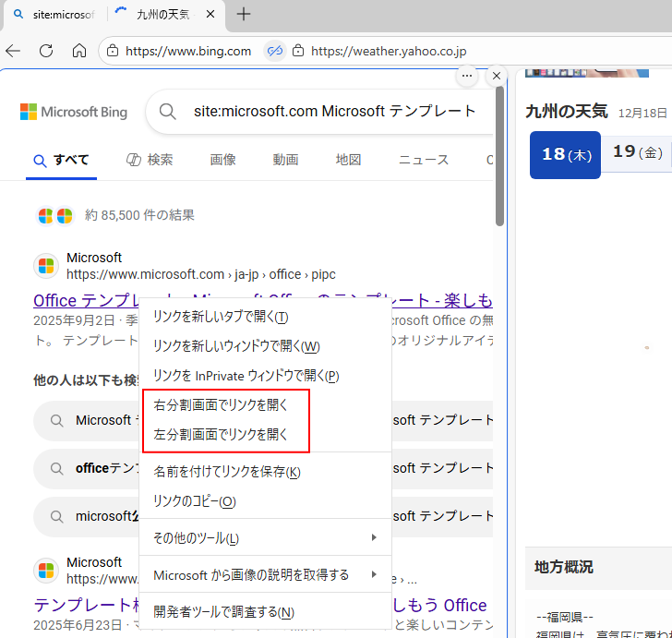Click the 九州の天気 heading
The width and height of the screenshot is (672, 638).
pos(567,112)
